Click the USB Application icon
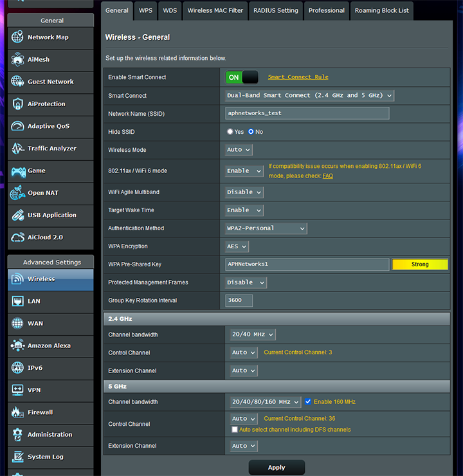This screenshot has height=476, width=463. point(17,215)
